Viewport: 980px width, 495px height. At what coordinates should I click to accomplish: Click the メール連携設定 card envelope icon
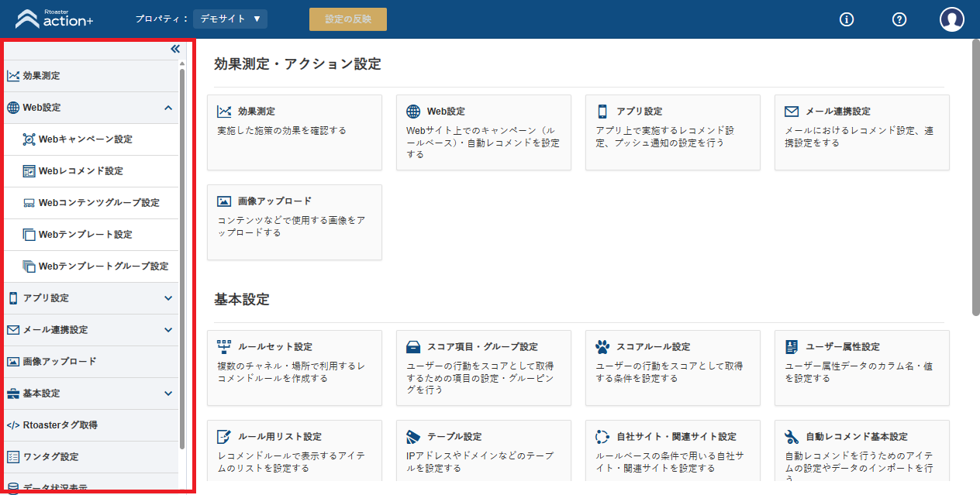[x=792, y=112]
